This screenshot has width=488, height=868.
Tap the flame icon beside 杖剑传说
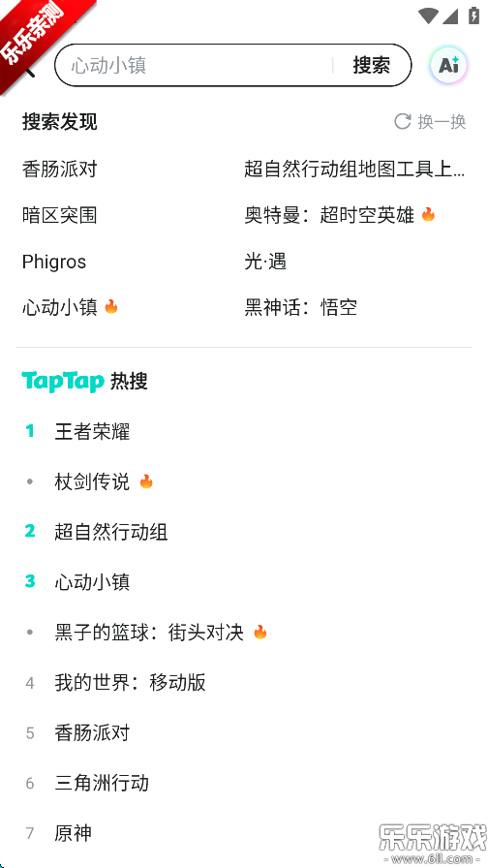click(x=146, y=481)
